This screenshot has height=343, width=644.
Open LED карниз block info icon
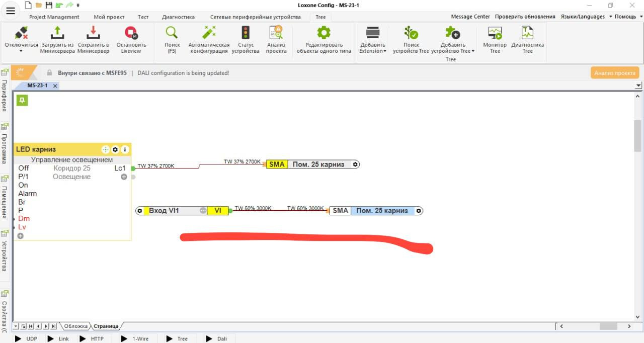point(125,149)
